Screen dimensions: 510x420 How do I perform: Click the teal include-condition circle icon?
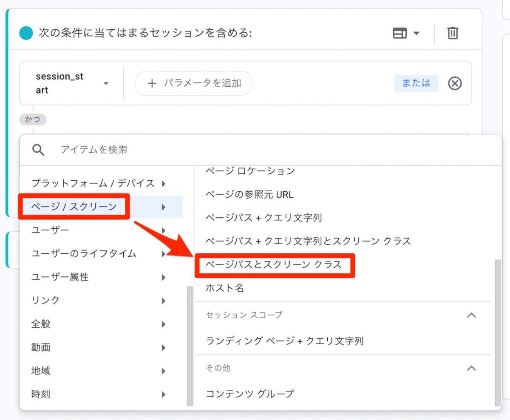pos(26,33)
